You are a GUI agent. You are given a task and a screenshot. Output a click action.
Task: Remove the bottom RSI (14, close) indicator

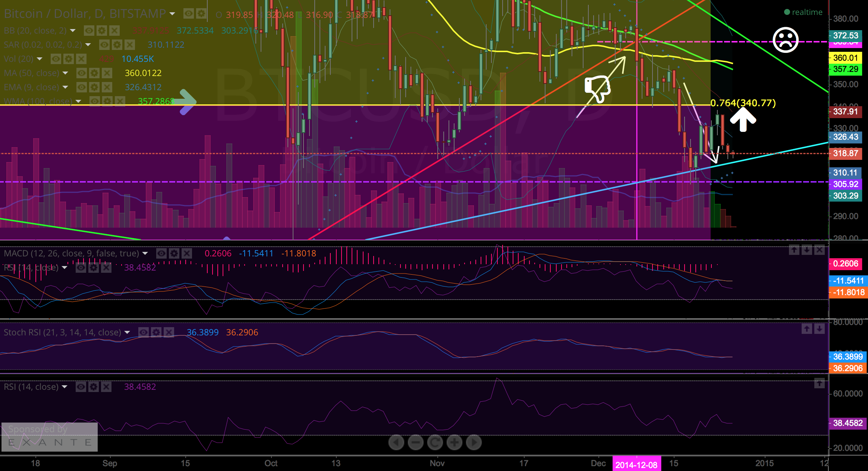pos(106,387)
